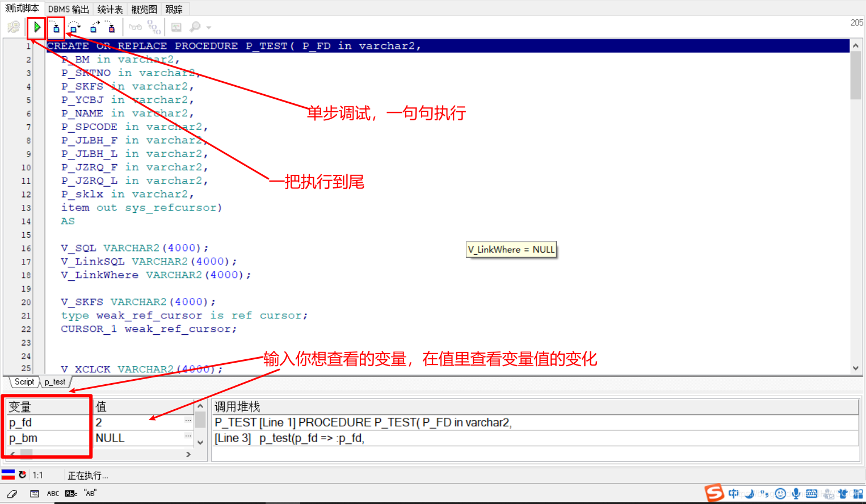Click the blue-red flag status icon
The width and height of the screenshot is (866, 504).
click(x=8, y=474)
